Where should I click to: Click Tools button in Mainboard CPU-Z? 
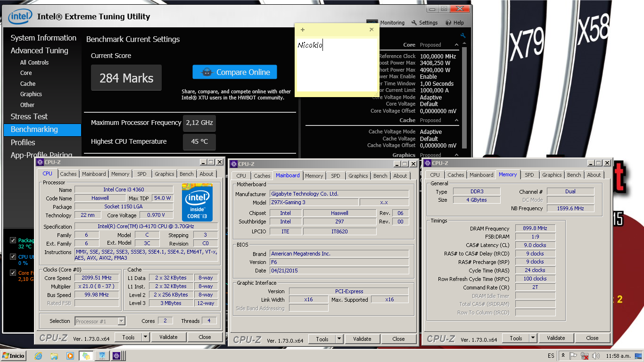(322, 339)
